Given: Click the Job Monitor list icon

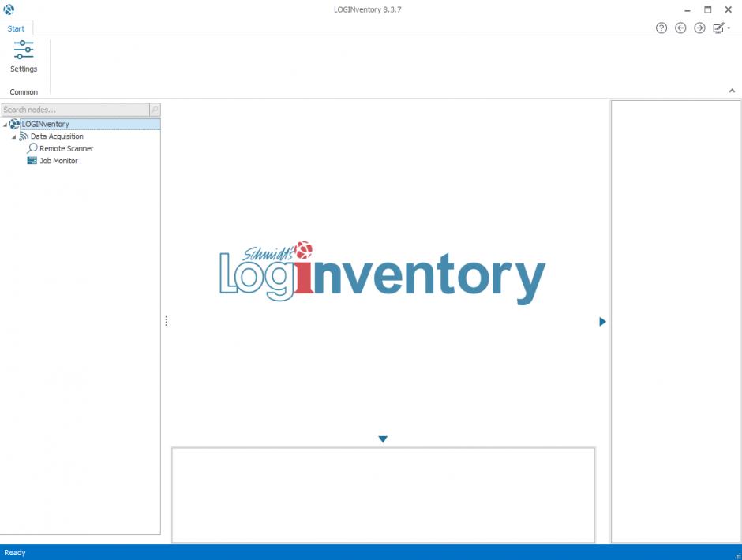Looking at the screenshot, I should (x=32, y=160).
